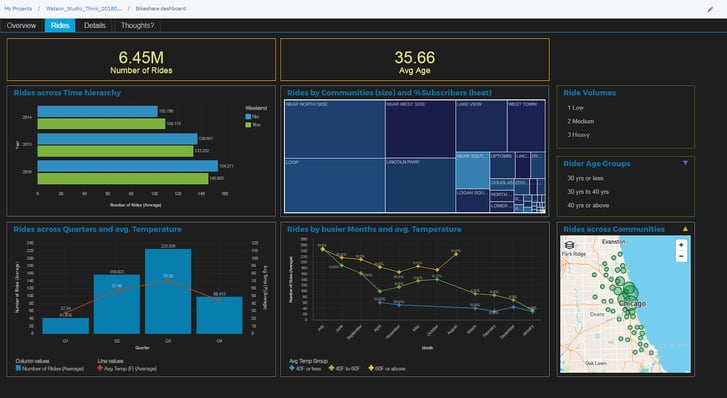Viewport: 727px width, 398px height.
Task: Click the Rides across Quarters and avg. Temperature title
Action: click(x=97, y=229)
